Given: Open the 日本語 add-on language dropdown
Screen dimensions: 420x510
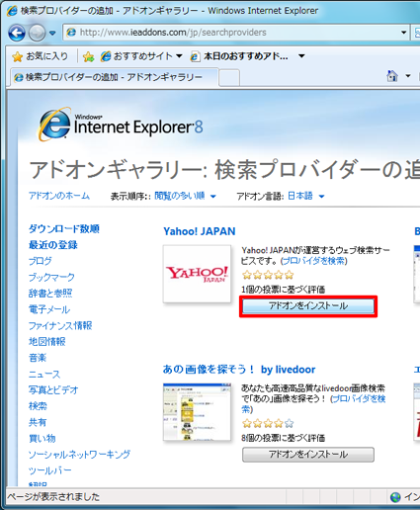Looking at the screenshot, I should pyautogui.click(x=306, y=196).
